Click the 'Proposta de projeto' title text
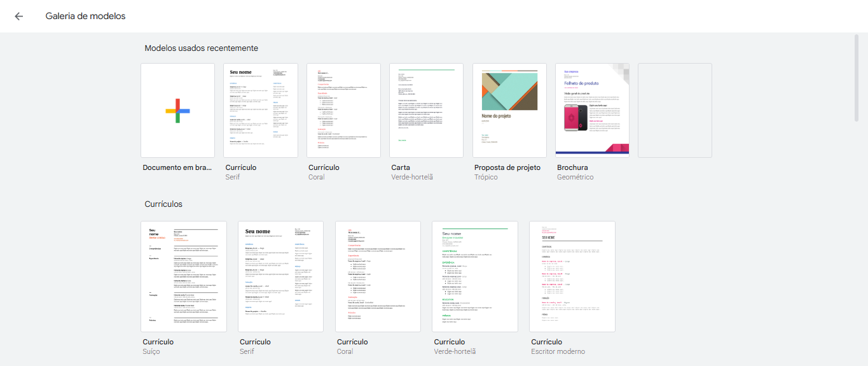Screen dimensions: 868x366 pos(507,167)
